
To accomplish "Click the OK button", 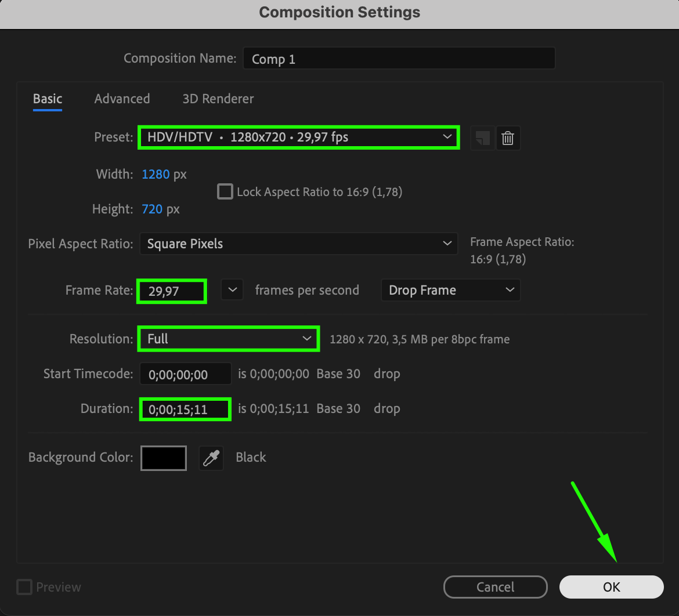I will pyautogui.click(x=611, y=587).
